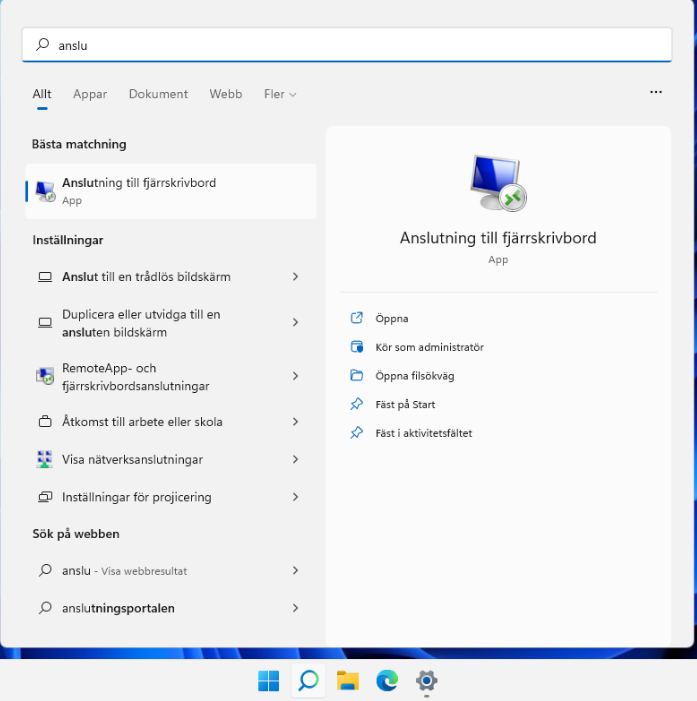The width and height of the screenshot is (697, 701).
Task: Click the search text field containing anslu
Action: (x=347, y=45)
